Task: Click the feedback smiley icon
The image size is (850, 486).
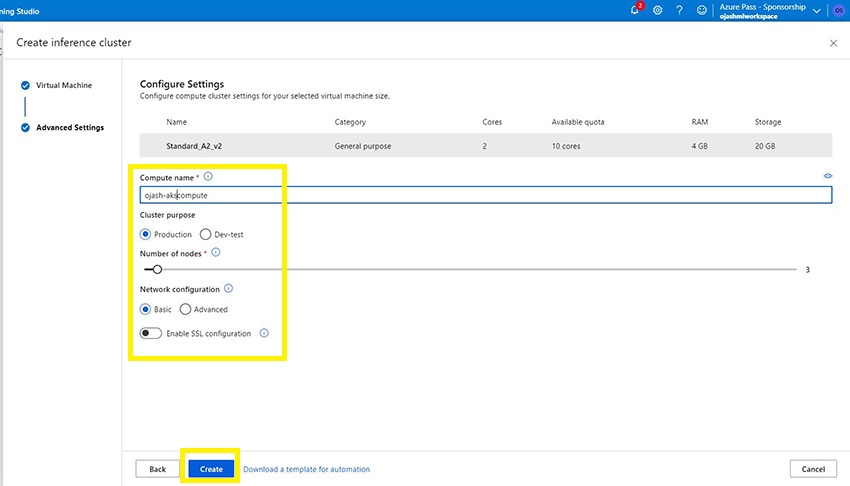Action: [702, 10]
